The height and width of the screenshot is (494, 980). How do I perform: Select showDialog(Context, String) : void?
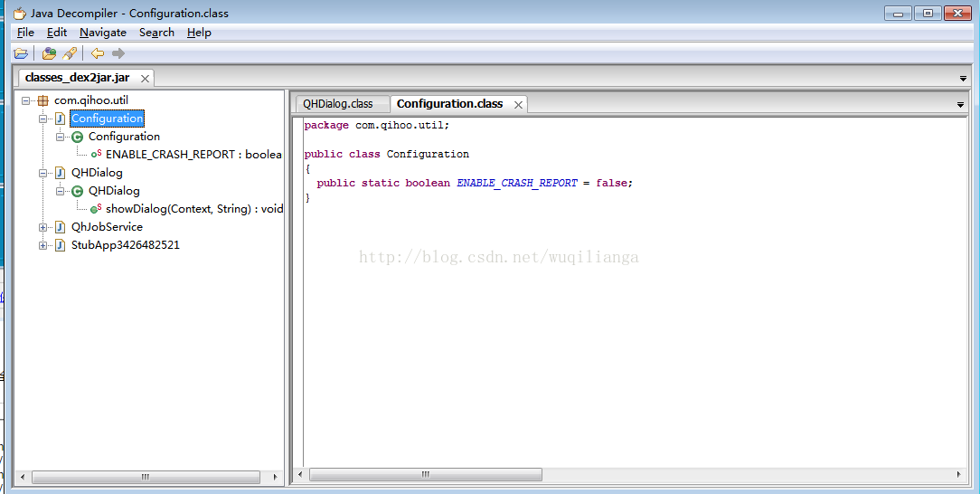(194, 209)
